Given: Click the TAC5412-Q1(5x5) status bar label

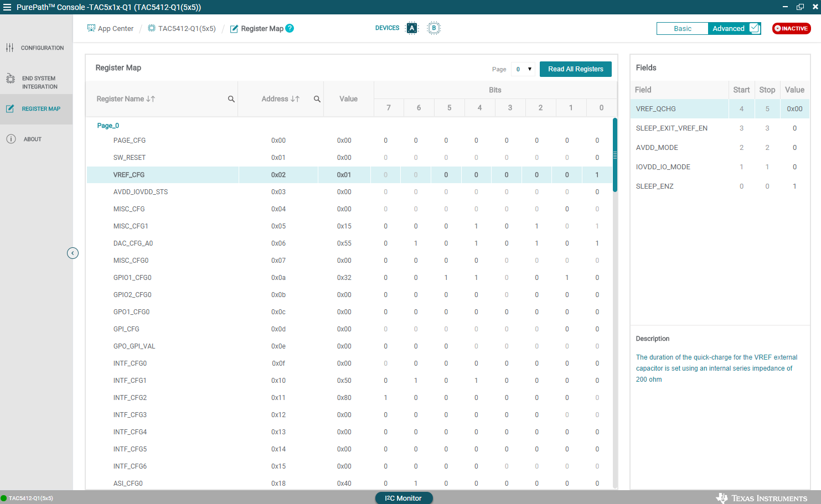Looking at the screenshot, I should tap(31, 498).
